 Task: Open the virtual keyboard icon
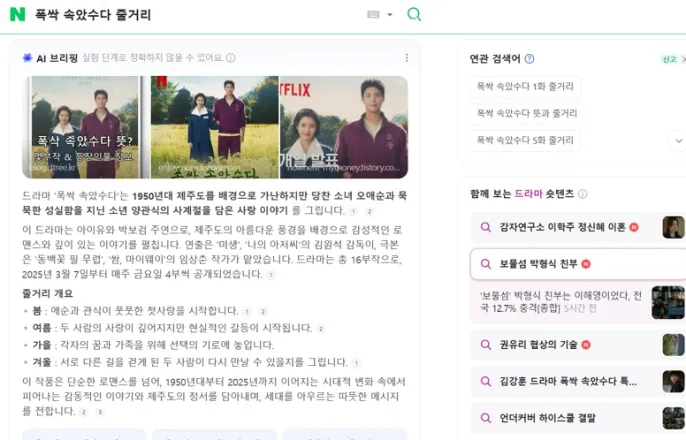tap(373, 14)
